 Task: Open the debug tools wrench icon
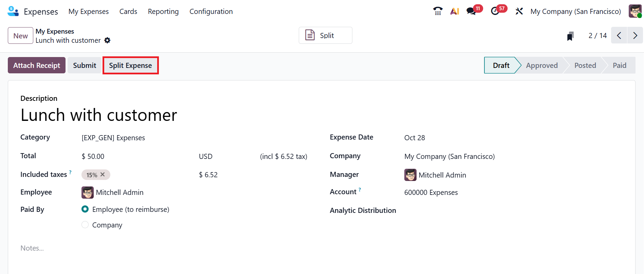[519, 11]
